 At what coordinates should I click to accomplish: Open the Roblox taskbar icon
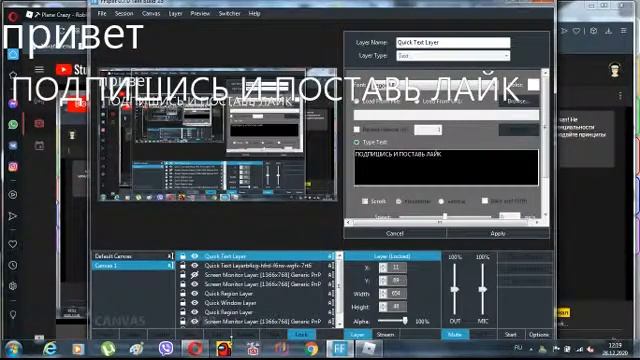369,349
